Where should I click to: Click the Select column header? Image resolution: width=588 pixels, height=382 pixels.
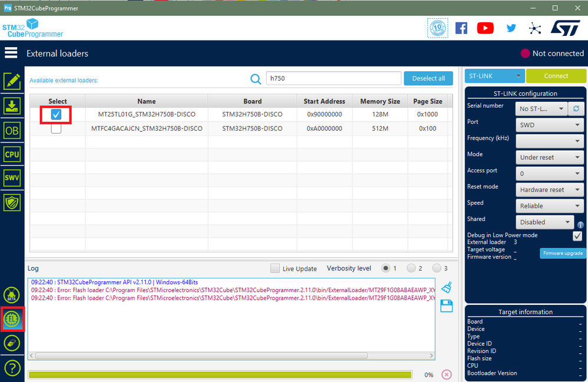[x=57, y=101]
